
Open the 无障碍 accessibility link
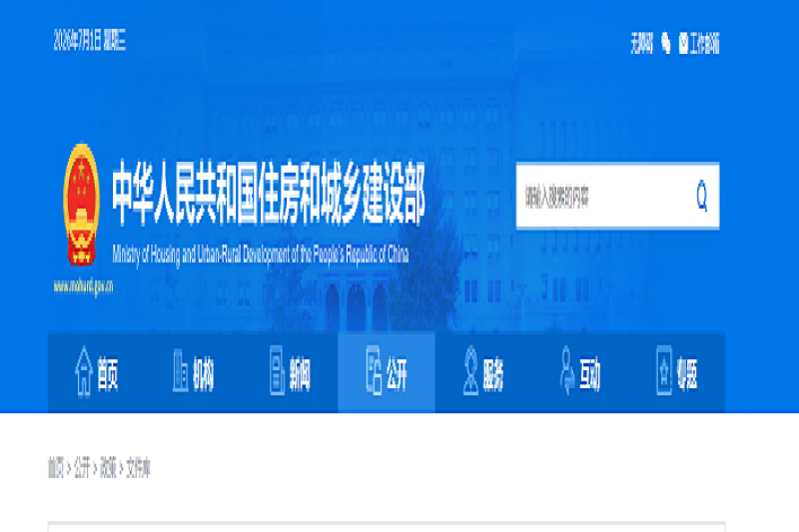pyautogui.click(x=641, y=43)
